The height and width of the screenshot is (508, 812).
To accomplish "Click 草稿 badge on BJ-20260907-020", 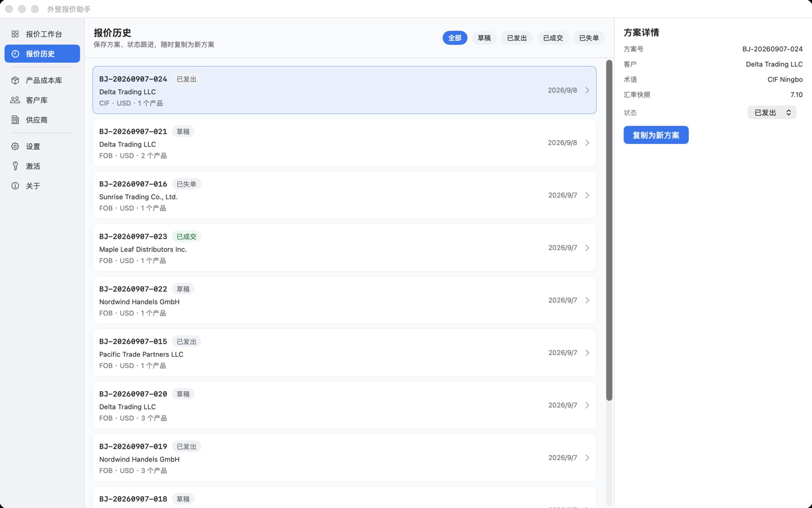I will click(x=183, y=394).
